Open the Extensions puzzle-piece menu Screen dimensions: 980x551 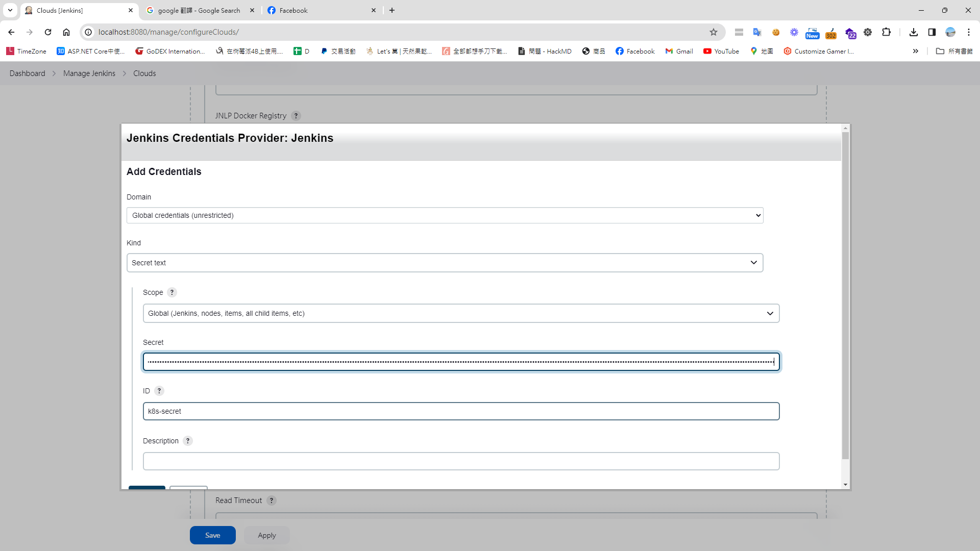click(x=887, y=32)
